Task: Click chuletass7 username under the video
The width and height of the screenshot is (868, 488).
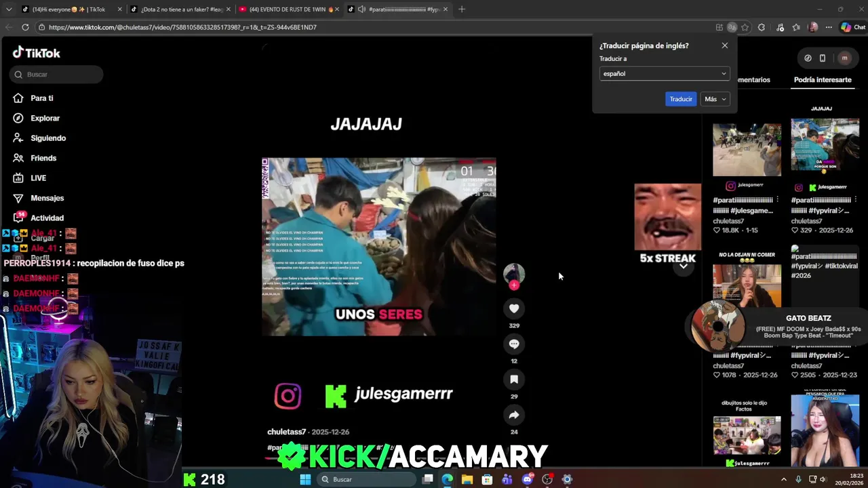Action: (286, 432)
